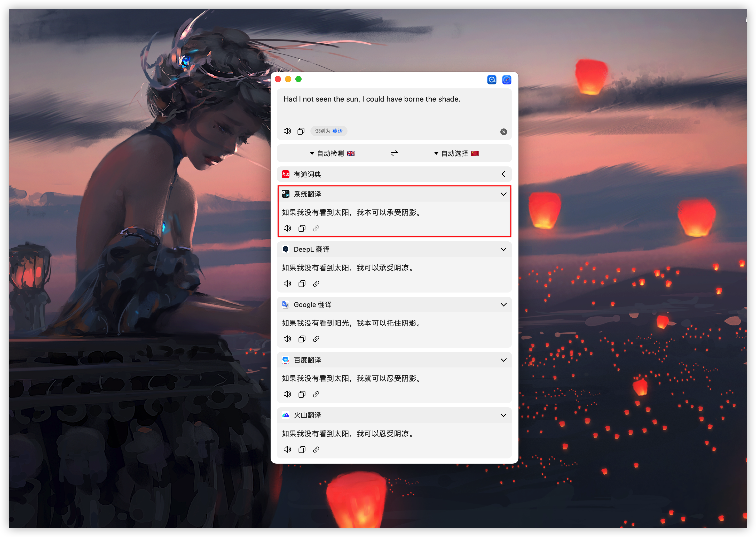Copy the source English sentence

click(301, 131)
